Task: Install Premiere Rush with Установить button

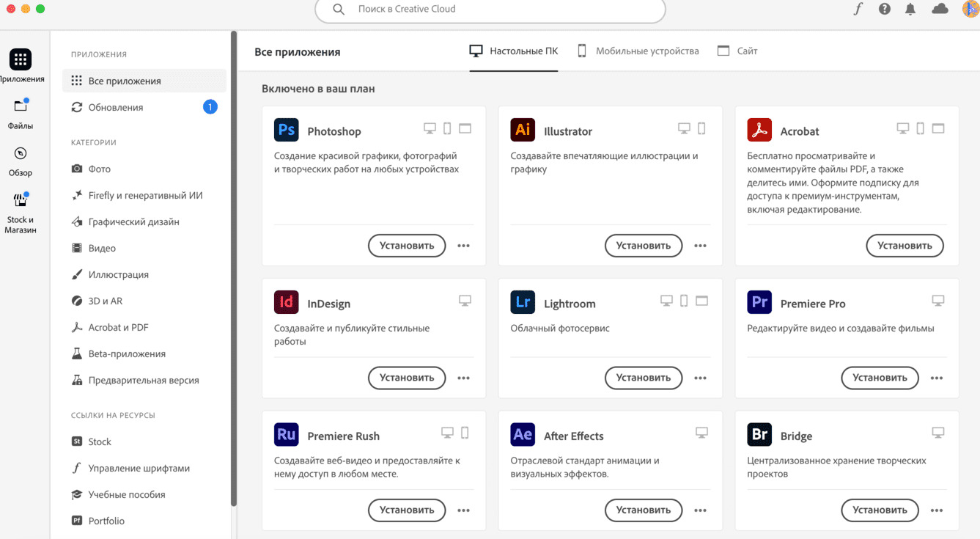Action: (x=407, y=510)
